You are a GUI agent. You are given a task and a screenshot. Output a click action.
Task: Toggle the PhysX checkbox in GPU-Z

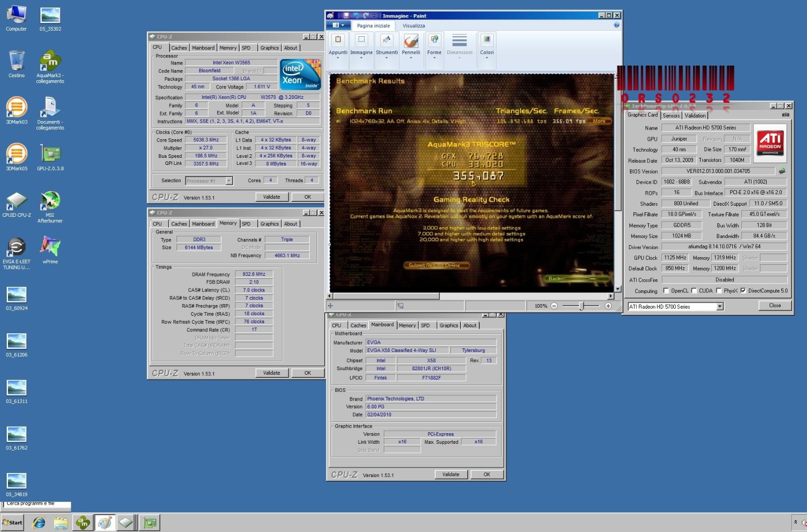point(719,290)
